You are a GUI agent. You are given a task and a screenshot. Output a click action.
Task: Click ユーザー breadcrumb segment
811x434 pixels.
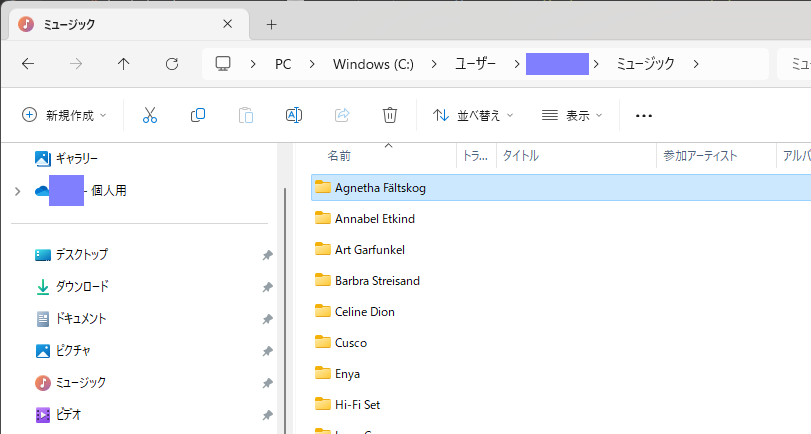(x=475, y=64)
